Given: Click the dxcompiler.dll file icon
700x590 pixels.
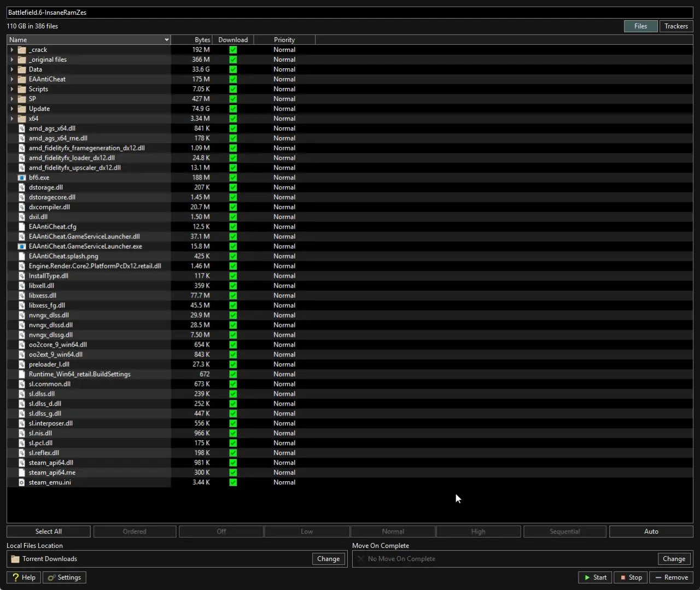Looking at the screenshot, I should click(22, 207).
